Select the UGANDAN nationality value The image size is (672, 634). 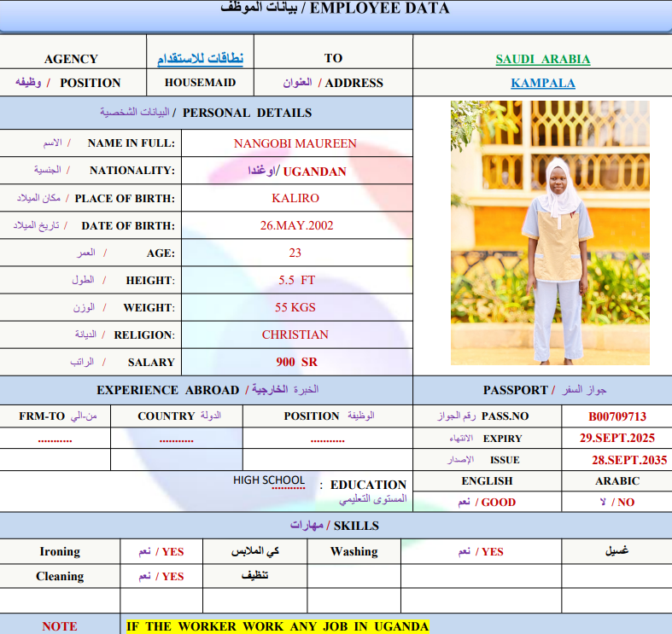[x=314, y=172]
